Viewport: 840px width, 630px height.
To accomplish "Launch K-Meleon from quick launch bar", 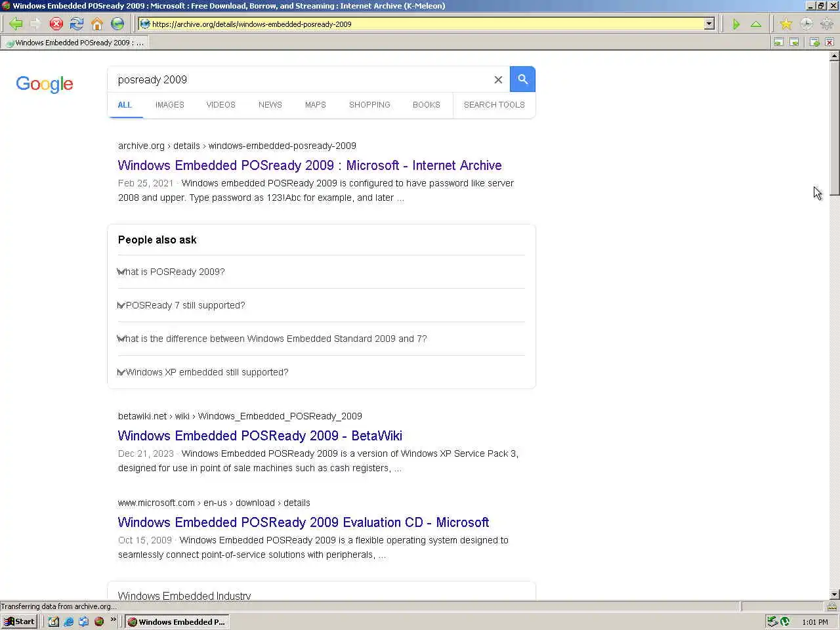I will click(x=99, y=621).
